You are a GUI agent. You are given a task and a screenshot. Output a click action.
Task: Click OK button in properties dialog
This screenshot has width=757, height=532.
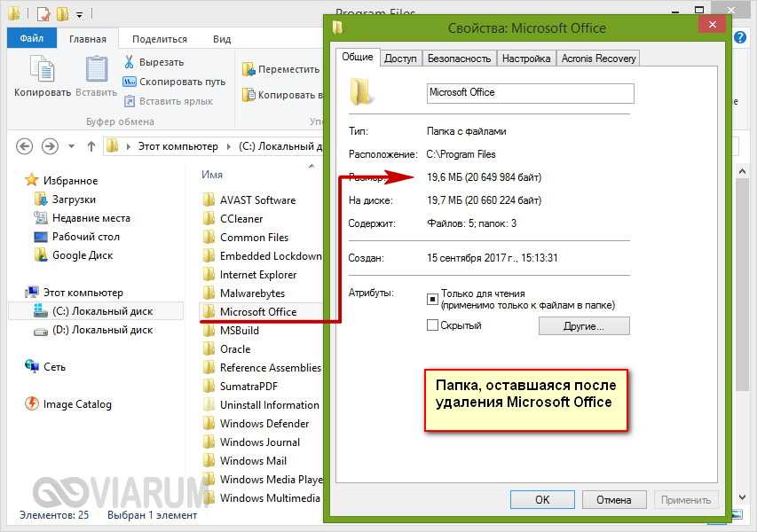point(542,500)
